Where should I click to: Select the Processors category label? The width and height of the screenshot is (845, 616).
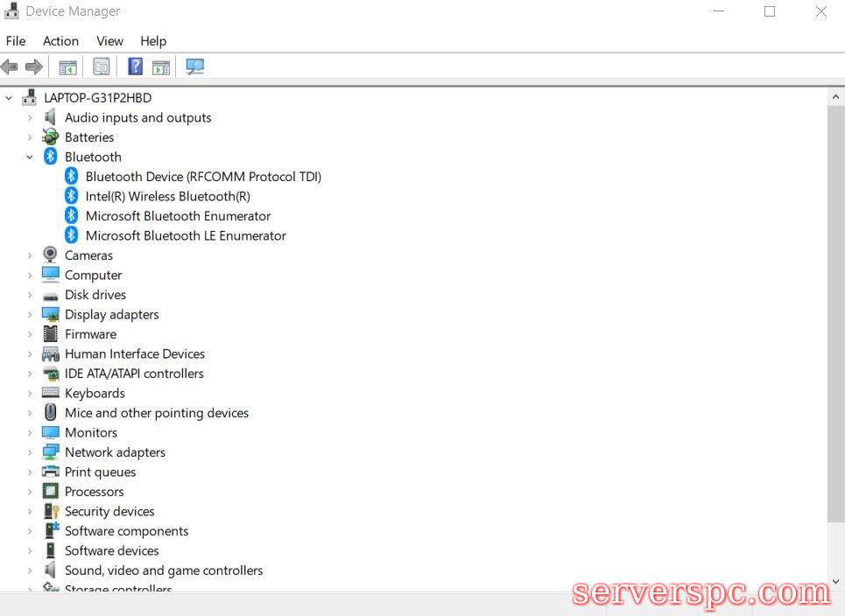pyautogui.click(x=94, y=492)
